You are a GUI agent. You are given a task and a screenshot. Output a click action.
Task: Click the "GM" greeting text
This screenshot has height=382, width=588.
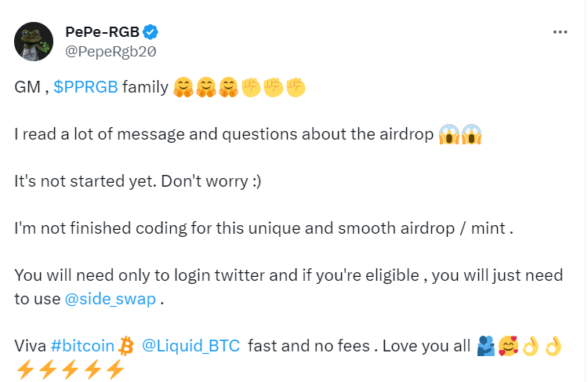pyautogui.click(x=27, y=87)
